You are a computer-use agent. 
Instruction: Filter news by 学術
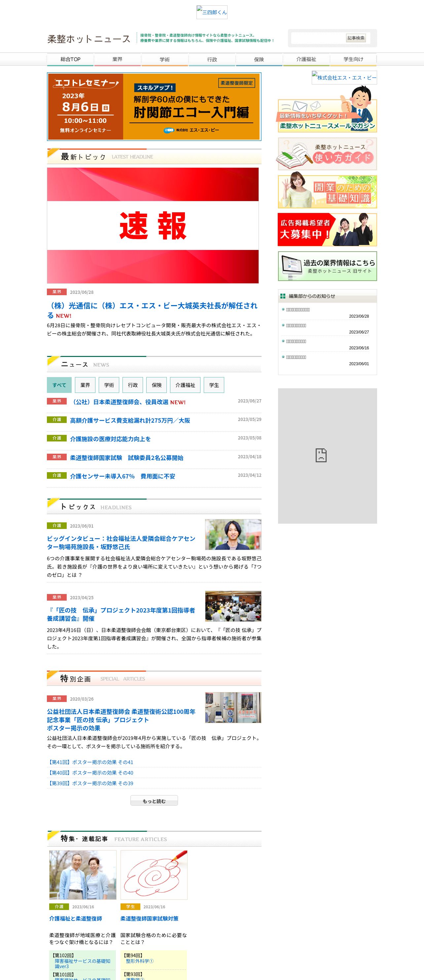(x=109, y=385)
